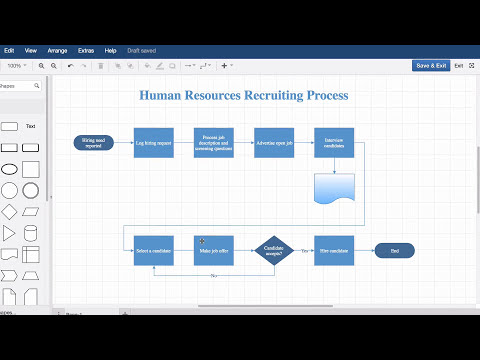Select the double-circle shape in palette
Screen dimensions: 480x360
(31, 191)
